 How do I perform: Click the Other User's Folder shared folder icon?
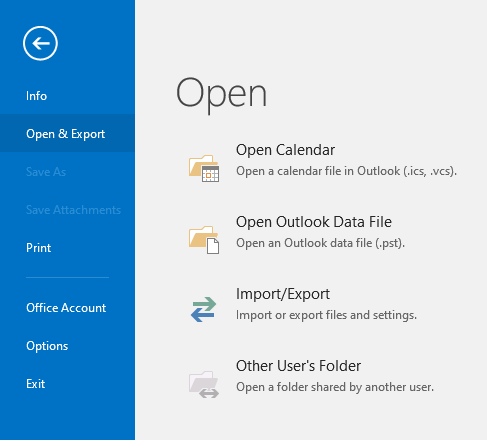pos(204,384)
